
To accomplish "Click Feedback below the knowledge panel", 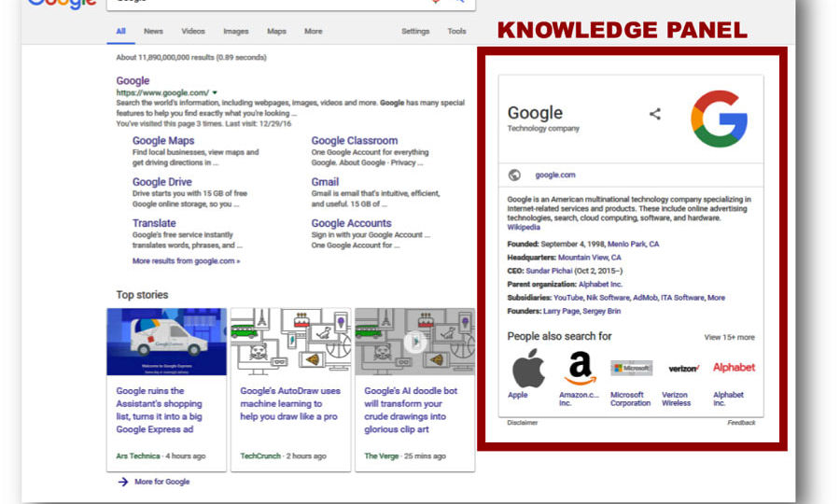I will click(x=741, y=423).
